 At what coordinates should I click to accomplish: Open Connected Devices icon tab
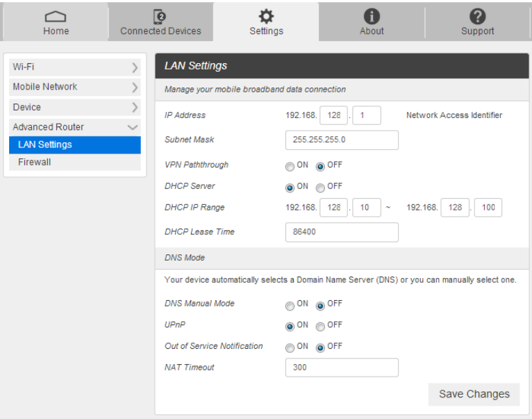click(x=160, y=17)
